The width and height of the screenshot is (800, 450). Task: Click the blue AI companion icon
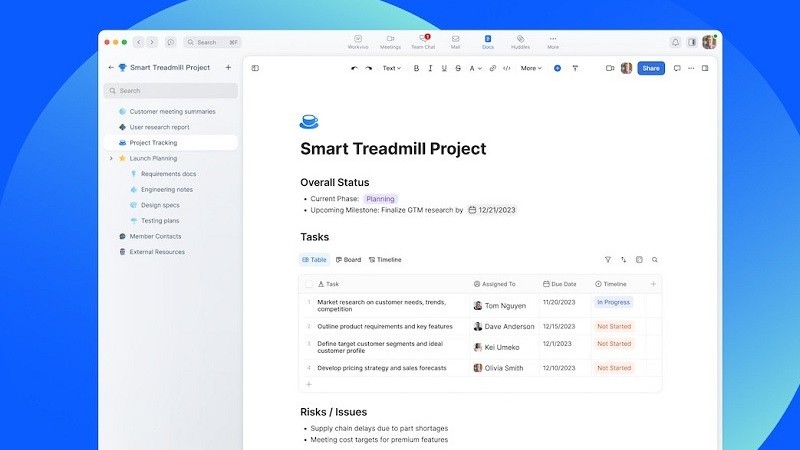tap(557, 68)
